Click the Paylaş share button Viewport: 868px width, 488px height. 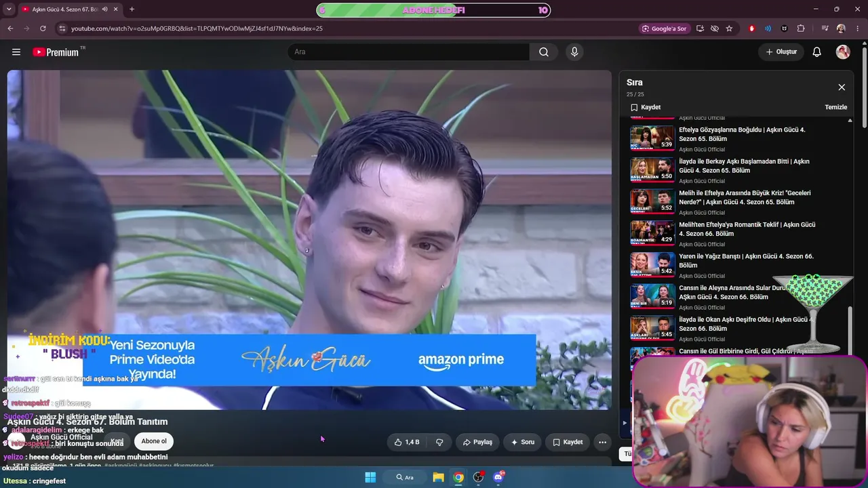pos(477,442)
